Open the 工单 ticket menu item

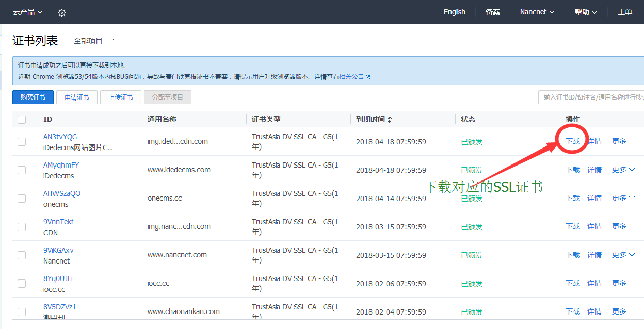[624, 12]
